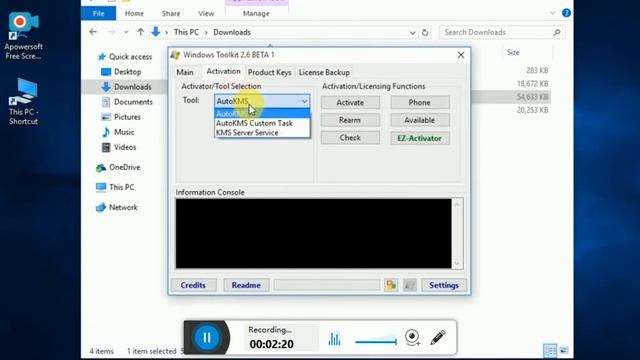
Task: Open the pencil annotation tool
Action: pos(438,338)
